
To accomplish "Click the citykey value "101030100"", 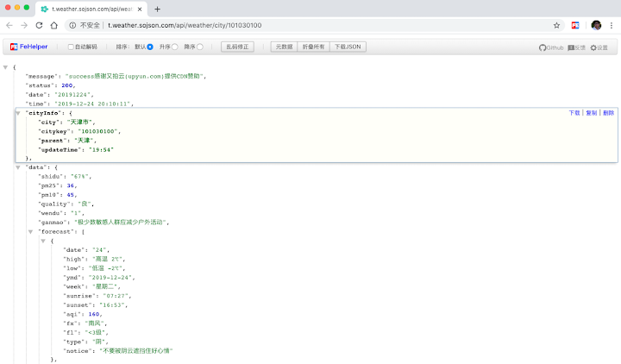I will point(97,131).
